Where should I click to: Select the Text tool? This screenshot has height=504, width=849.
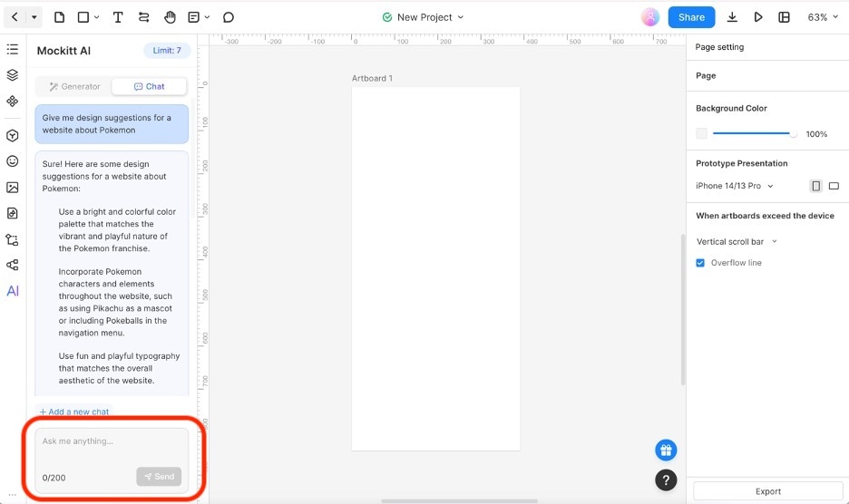118,17
